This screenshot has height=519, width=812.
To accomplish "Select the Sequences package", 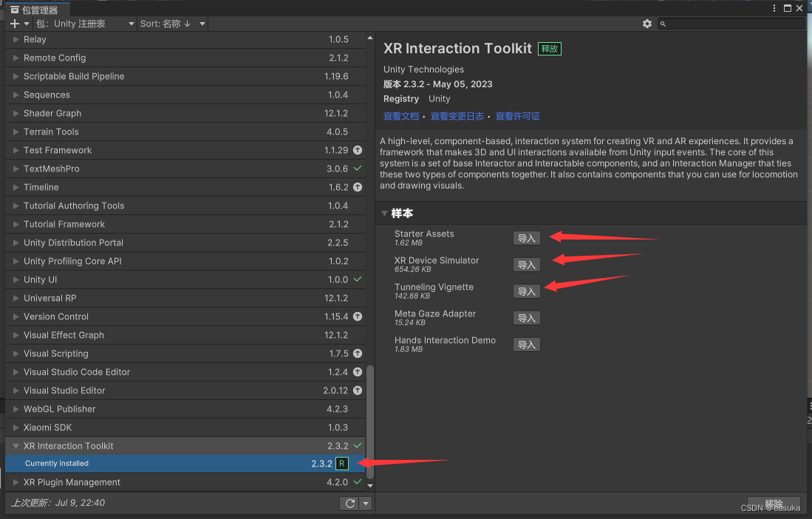I will [x=185, y=95].
